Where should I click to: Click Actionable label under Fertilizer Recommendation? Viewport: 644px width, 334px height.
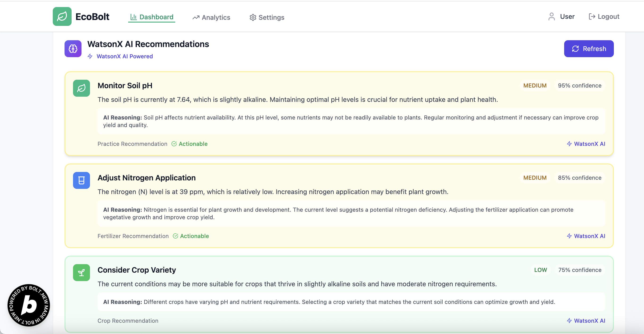point(194,236)
